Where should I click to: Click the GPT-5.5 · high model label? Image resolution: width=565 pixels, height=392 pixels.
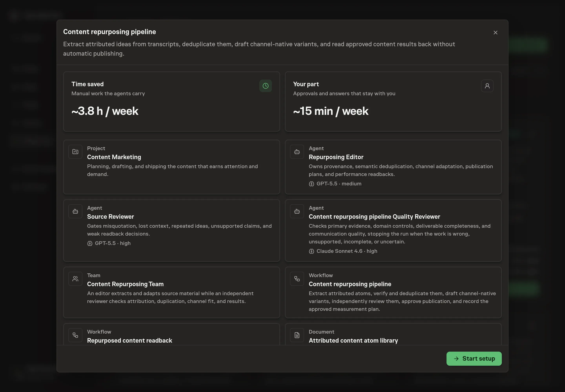(x=113, y=243)
